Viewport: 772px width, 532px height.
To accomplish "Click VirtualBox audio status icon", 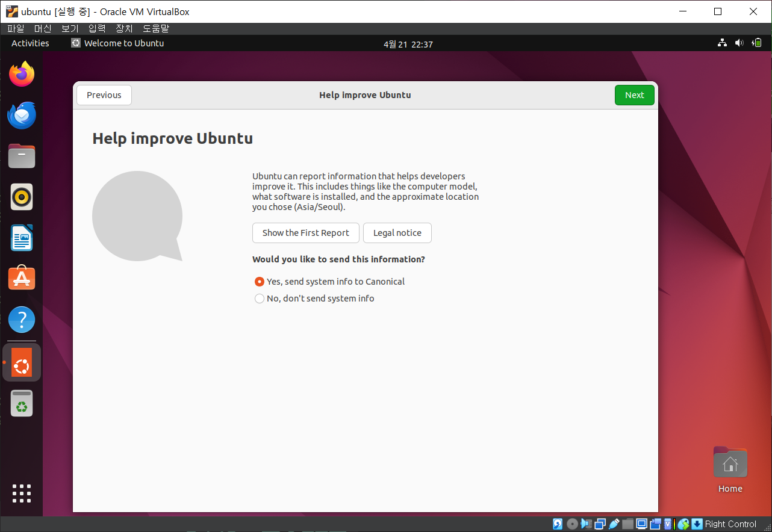I will pos(586,524).
